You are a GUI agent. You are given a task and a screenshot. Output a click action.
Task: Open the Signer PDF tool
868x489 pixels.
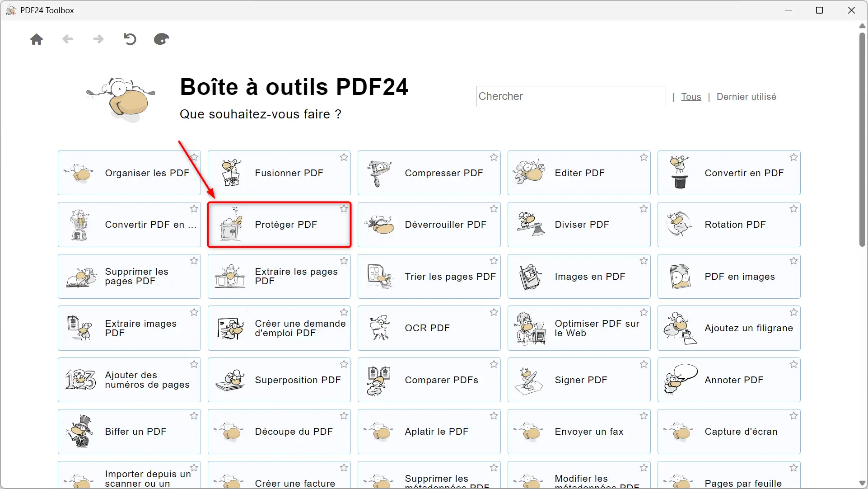[x=579, y=380]
